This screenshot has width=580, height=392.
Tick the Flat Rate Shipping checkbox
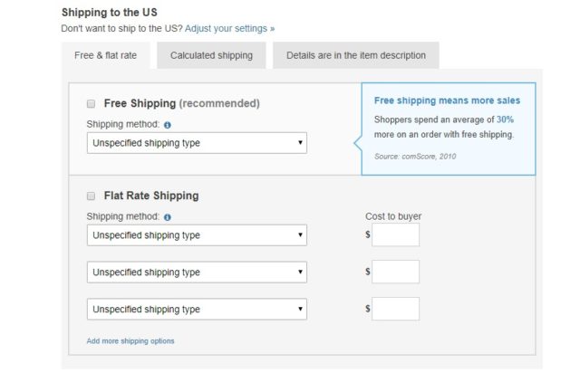(x=91, y=196)
